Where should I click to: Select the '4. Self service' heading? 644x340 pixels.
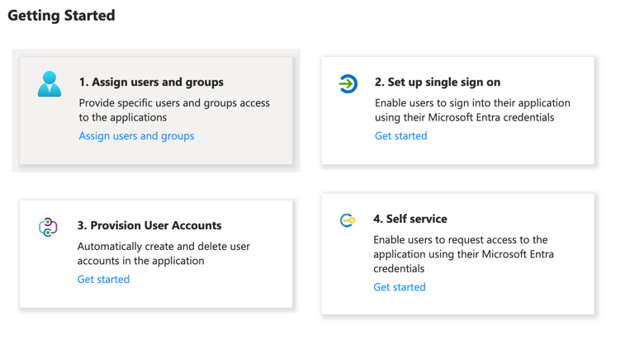[x=410, y=219]
